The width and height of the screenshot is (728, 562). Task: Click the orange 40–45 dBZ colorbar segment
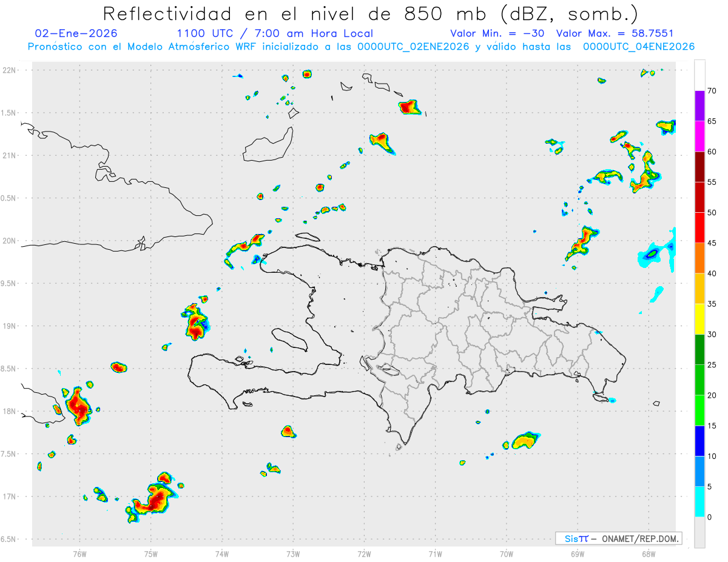[x=700, y=258]
